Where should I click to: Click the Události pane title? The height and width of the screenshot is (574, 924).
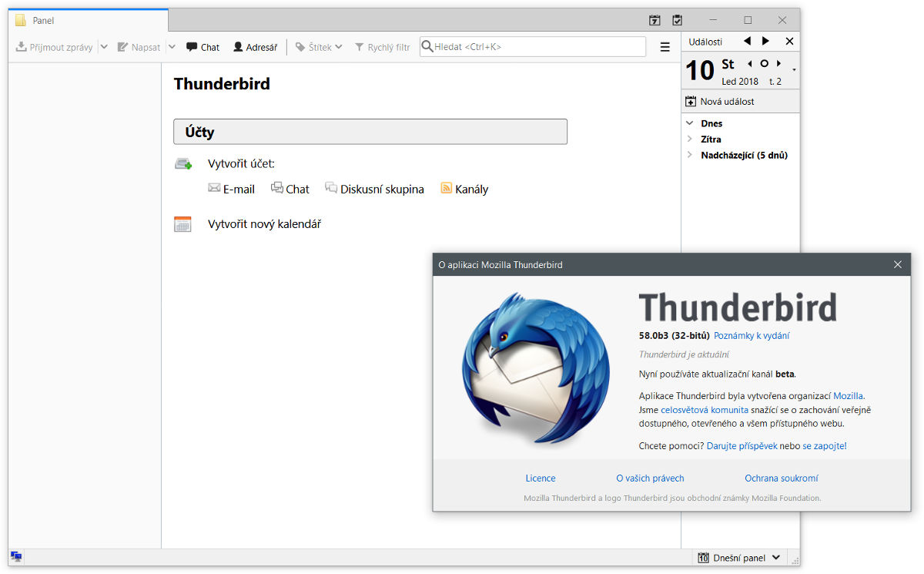coord(705,42)
